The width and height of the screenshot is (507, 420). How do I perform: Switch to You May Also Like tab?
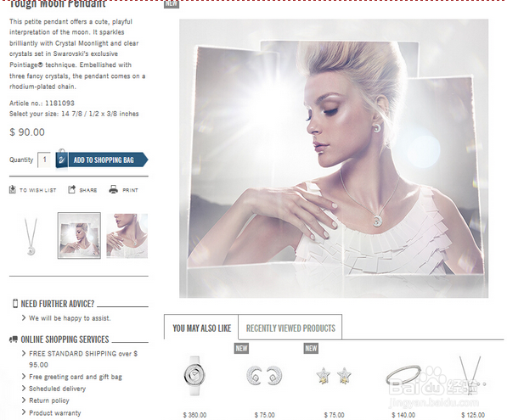pyautogui.click(x=201, y=328)
